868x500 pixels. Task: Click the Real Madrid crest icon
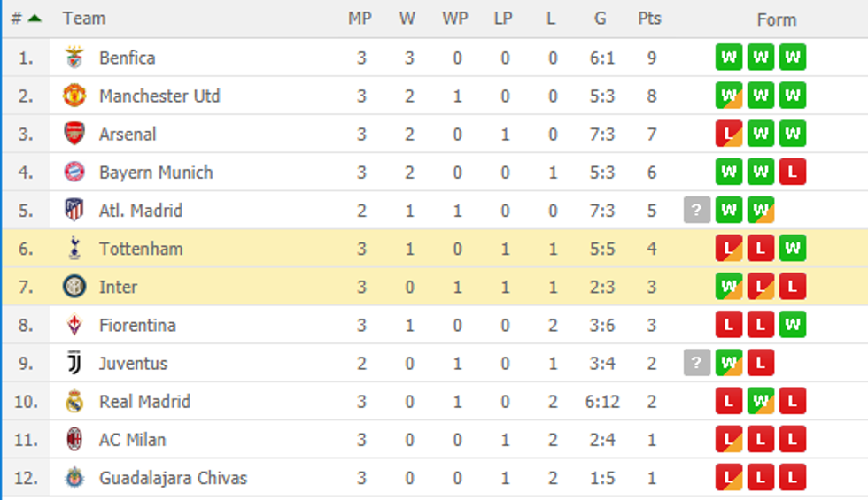pos(74,402)
